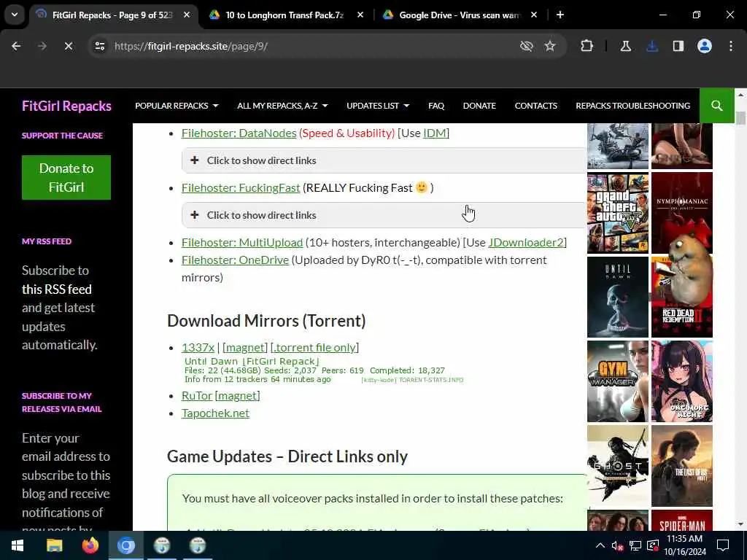Open the this RSS feed link
Screen dimensions: 747x560
[57, 289]
